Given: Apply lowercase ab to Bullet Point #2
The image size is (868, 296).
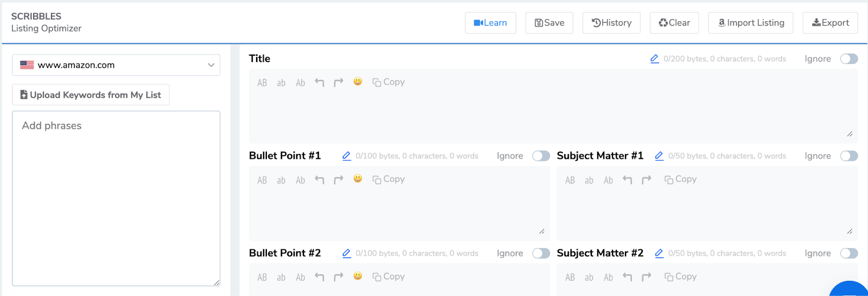Looking at the screenshot, I should (x=281, y=277).
